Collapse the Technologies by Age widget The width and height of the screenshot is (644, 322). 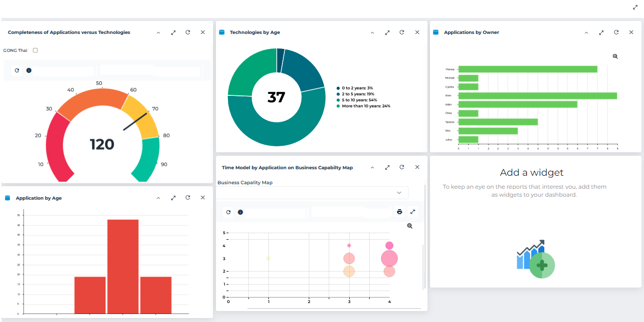click(372, 32)
